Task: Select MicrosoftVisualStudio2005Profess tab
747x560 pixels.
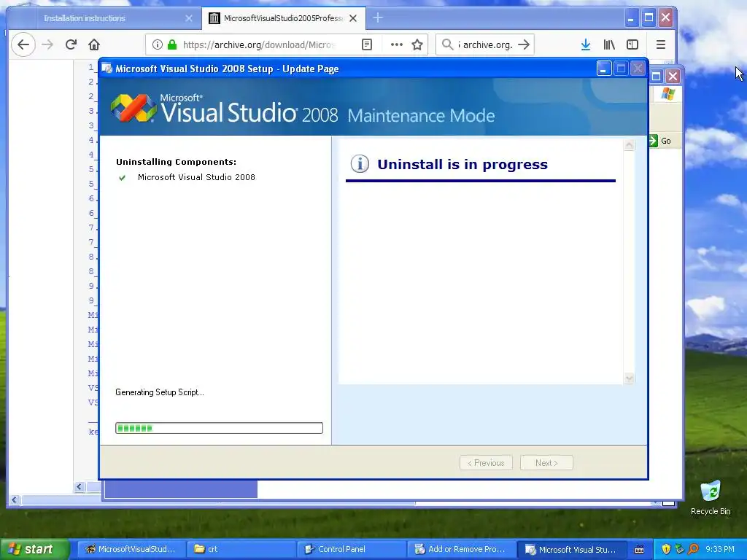Action: [x=284, y=18]
